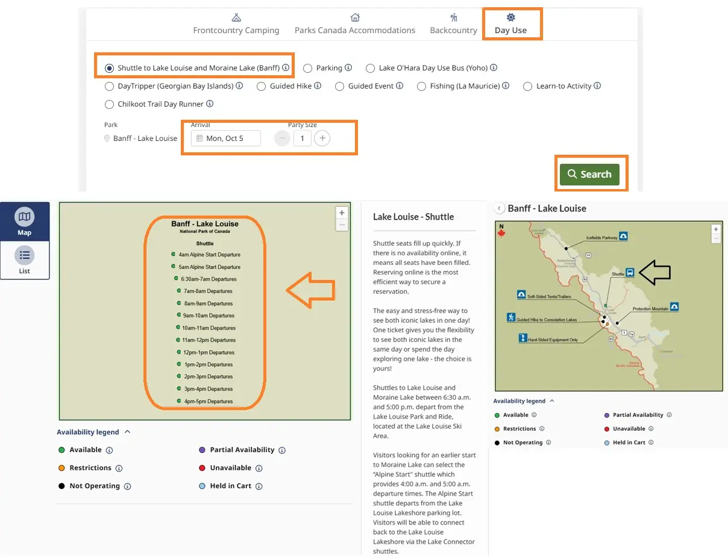
Task: Open info icon next to Lake O'Hara option
Action: [x=494, y=68]
